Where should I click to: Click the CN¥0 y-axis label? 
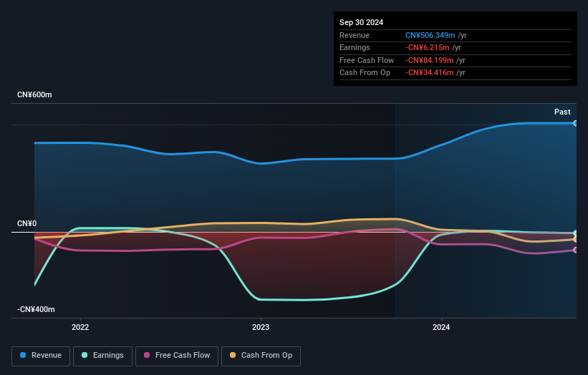[x=27, y=224]
